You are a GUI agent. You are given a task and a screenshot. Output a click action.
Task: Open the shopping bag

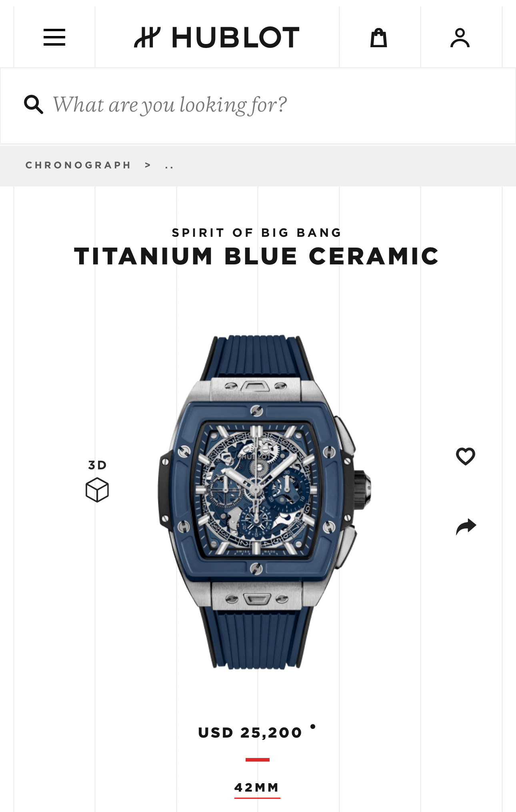pyautogui.click(x=378, y=38)
